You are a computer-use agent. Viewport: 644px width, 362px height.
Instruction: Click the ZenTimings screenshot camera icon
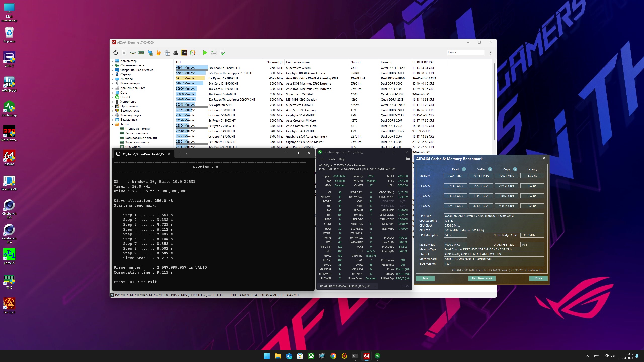tap(408, 159)
